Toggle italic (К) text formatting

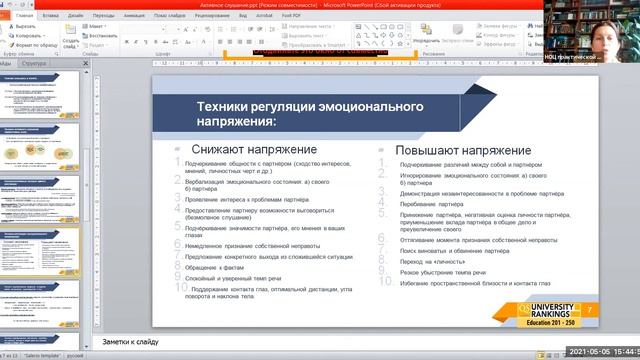coord(136,42)
